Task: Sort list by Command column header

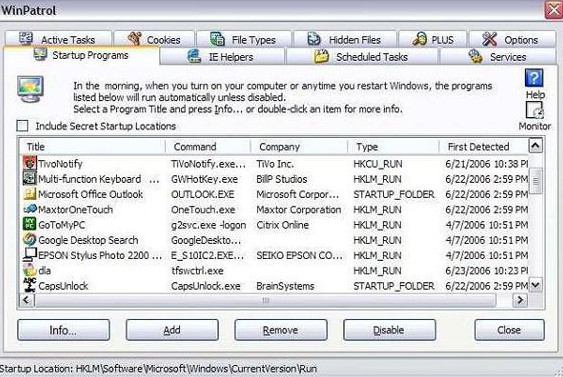Action: pyautogui.click(x=208, y=146)
